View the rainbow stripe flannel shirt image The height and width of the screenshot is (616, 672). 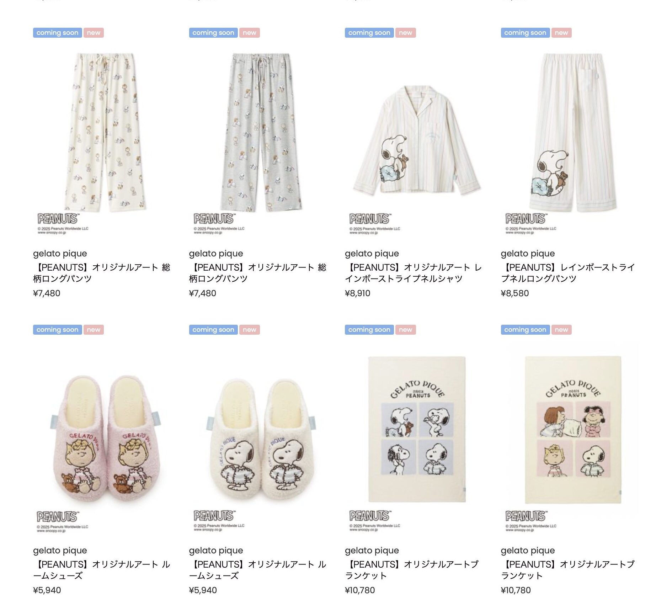pos(416,142)
